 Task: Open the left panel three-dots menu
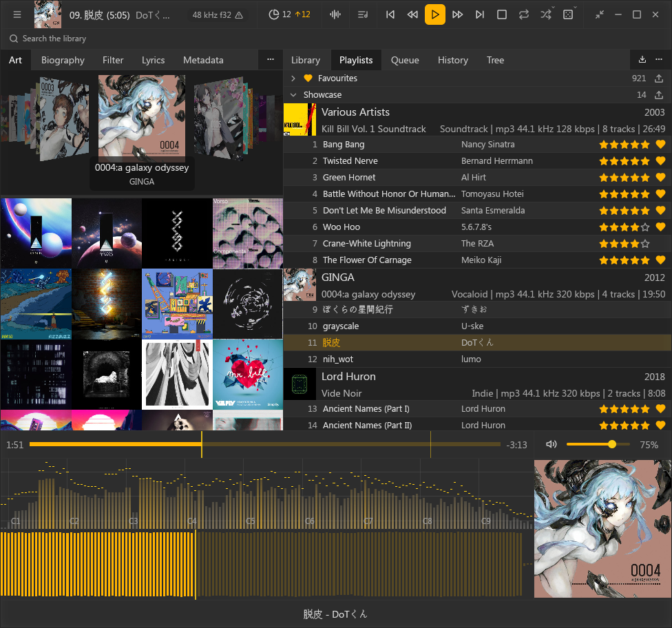point(271,59)
